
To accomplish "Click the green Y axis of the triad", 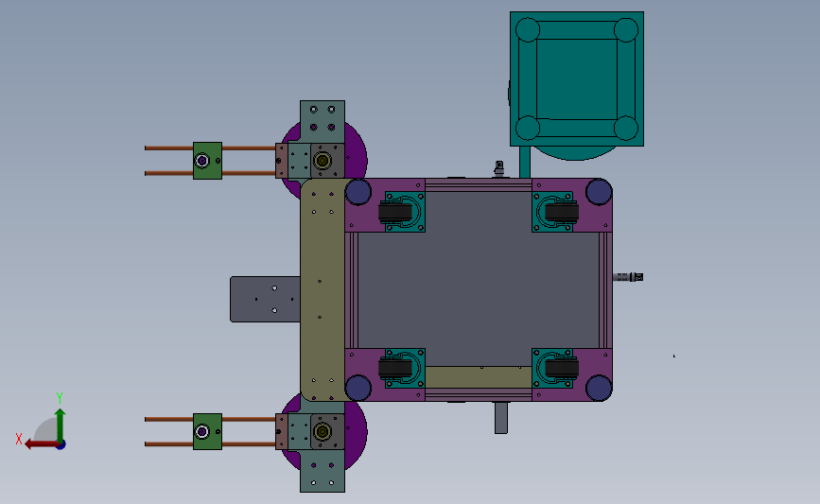I will [61, 426].
